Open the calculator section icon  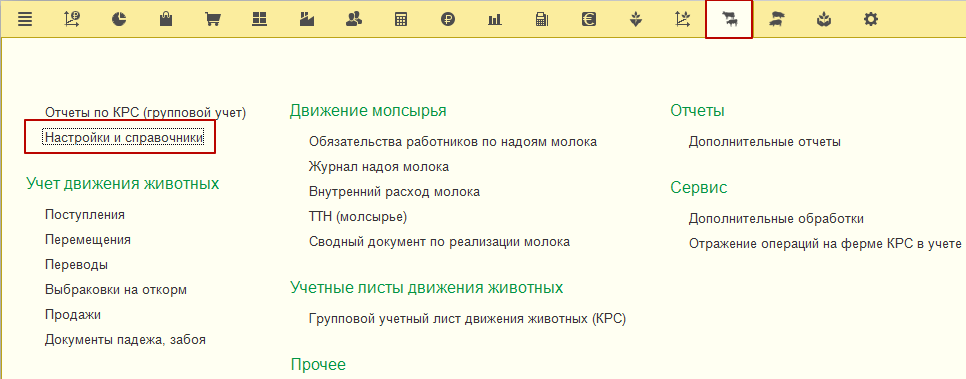(x=401, y=20)
